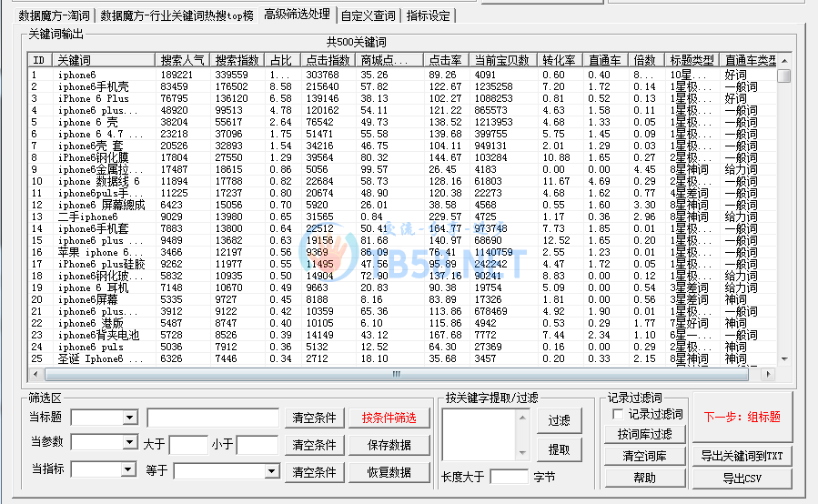Viewport: 818px width, 504px height.
Task: Click 按词库过滤 button
Action: pyautogui.click(x=645, y=434)
